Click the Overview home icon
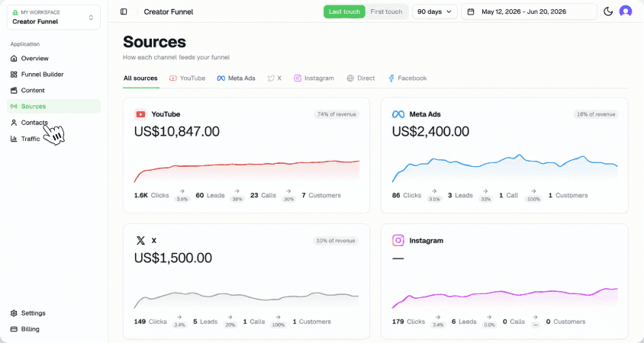 coord(14,58)
